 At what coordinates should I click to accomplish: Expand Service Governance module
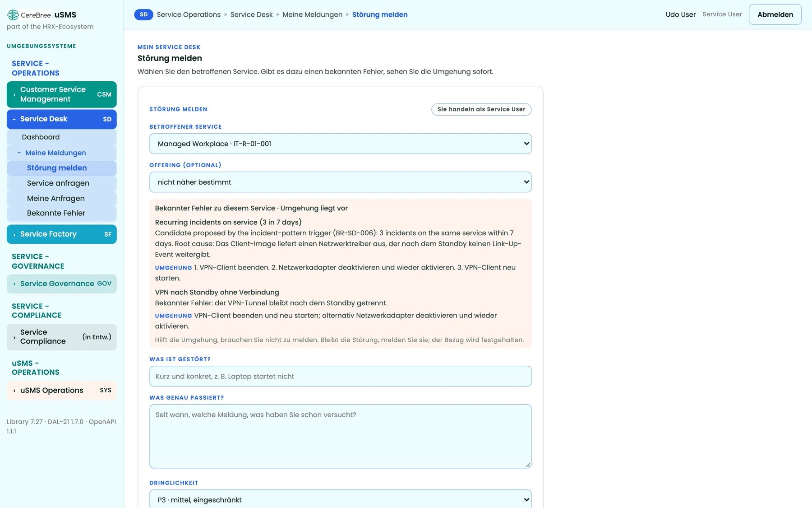coord(62,284)
